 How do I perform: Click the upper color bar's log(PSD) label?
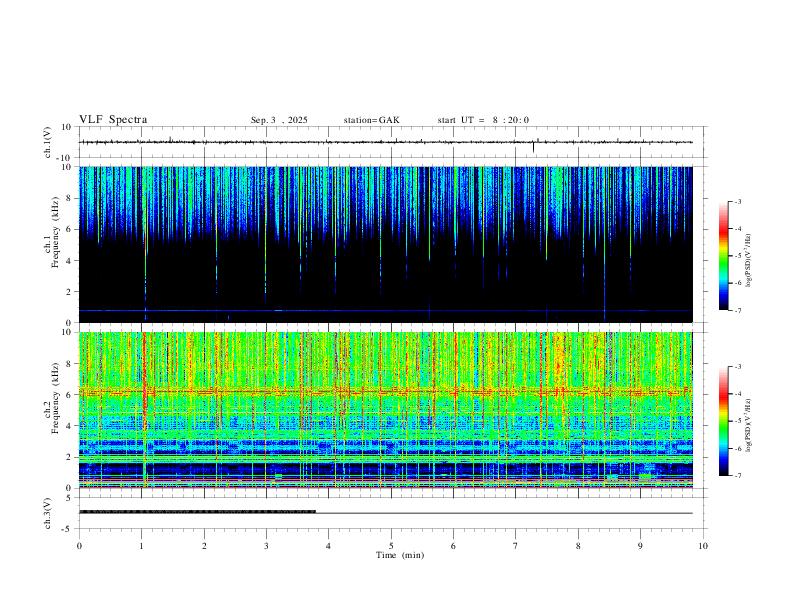point(749,260)
